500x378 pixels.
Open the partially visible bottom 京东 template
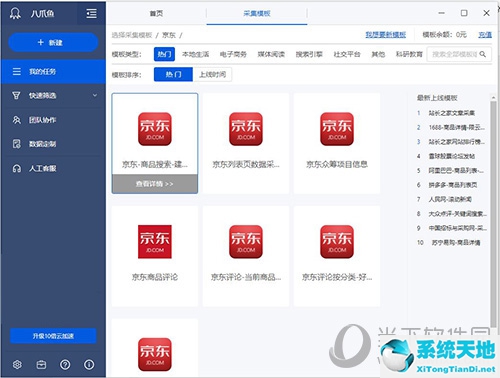155,348
